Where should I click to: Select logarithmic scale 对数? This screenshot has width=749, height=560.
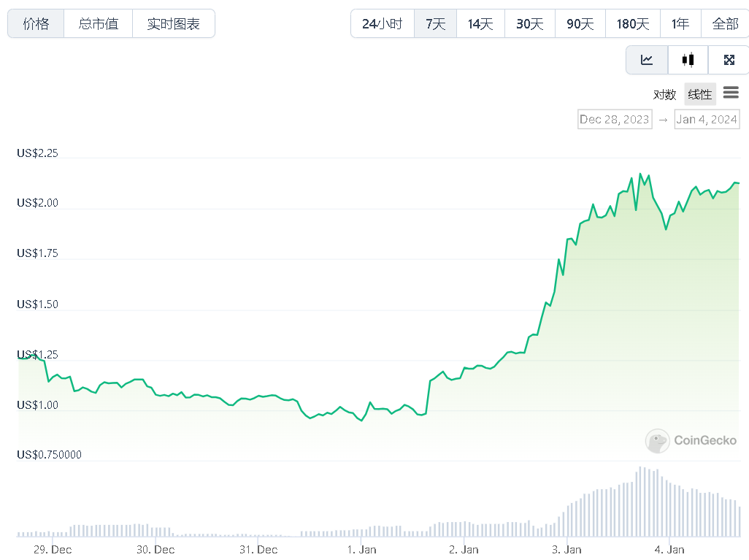pyautogui.click(x=664, y=94)
